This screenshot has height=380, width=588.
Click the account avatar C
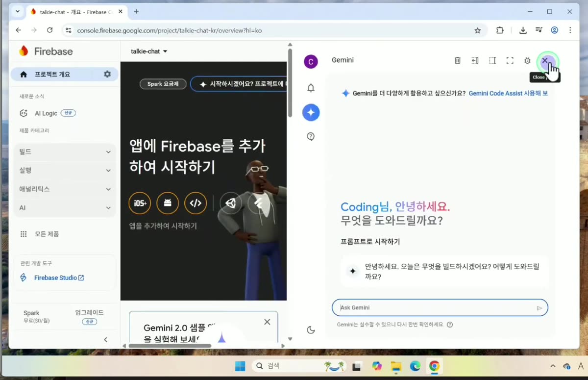(x=311, y=62)
